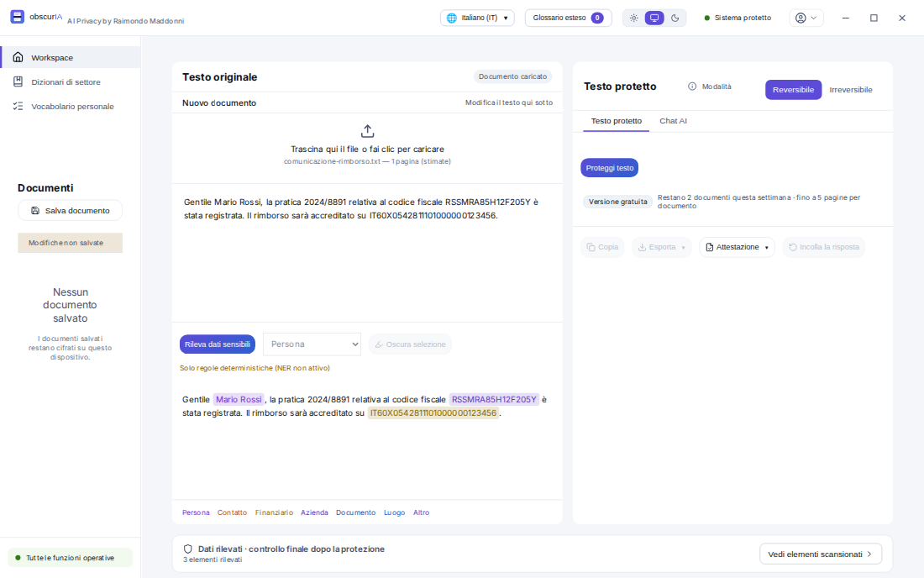Switch mode to Irreversibile
This screenshot has width=924, height=578.
pyautogui.click(x=850, y=90)
